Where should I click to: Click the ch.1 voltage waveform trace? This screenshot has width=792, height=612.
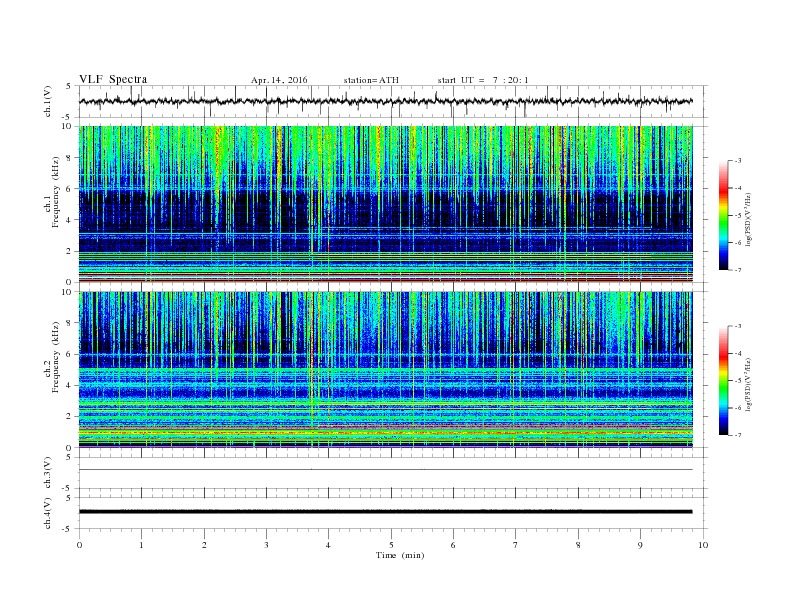point(386,101)
